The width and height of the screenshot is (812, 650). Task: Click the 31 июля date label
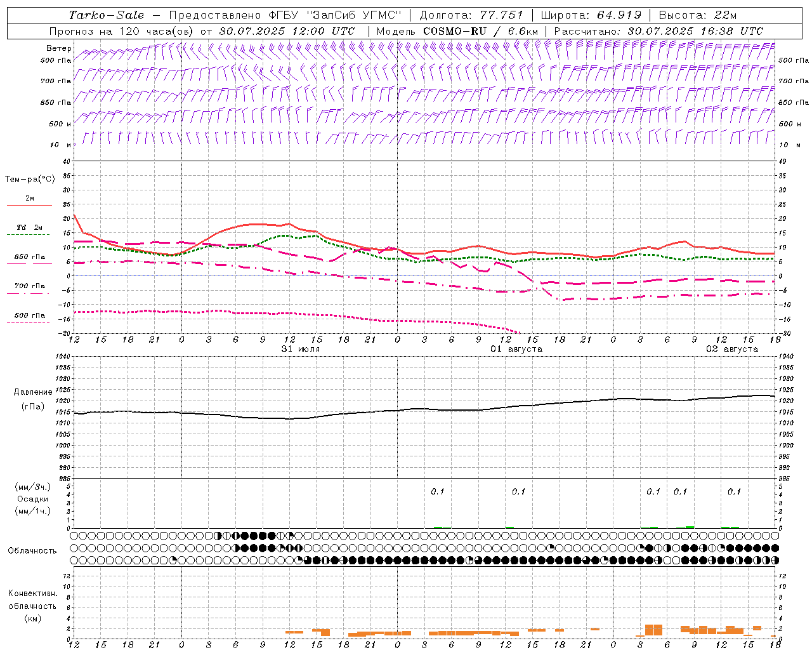click(301, 349)
